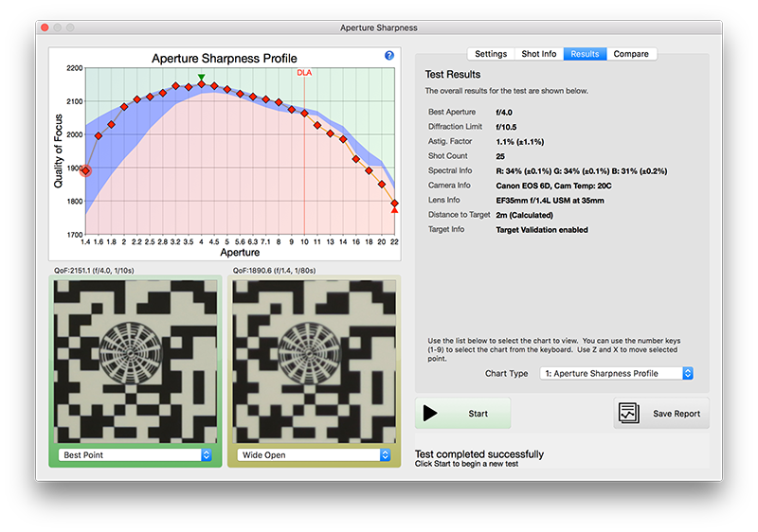The height and width of the screenshot is (532, 758).
Task: Click the Distance to Target 2m value
Action: pos(525,215)
